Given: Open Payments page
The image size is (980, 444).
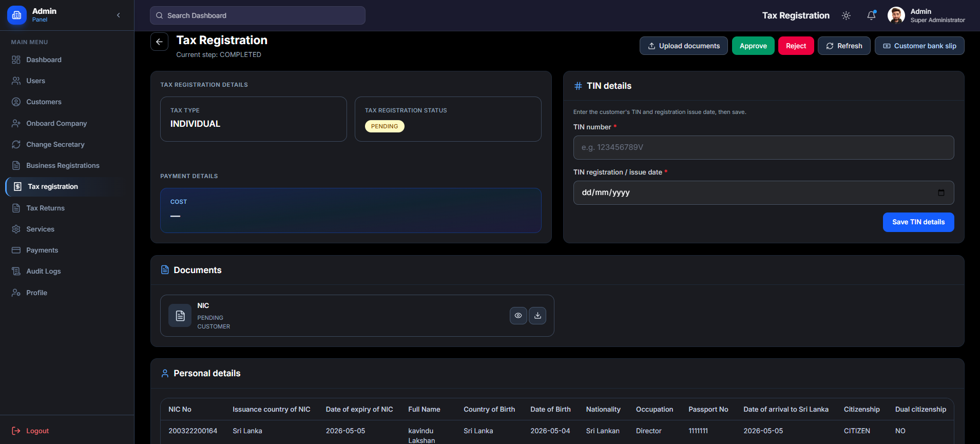Looking at the screenshot, I should 67,250.
